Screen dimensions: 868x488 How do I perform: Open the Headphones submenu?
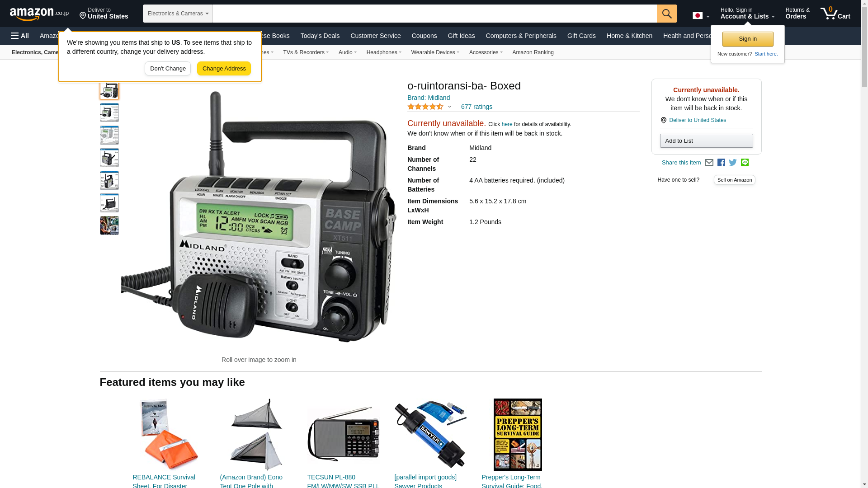[x=384, y=52]
